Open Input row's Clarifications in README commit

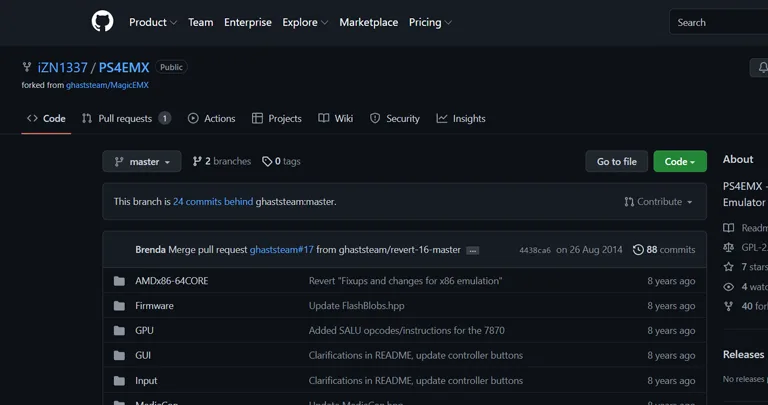coord(416,381)
